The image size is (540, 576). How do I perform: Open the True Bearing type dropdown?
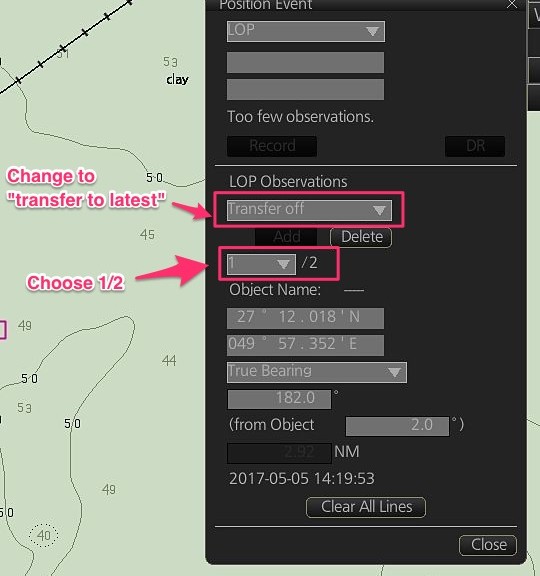tap(317, 372)
